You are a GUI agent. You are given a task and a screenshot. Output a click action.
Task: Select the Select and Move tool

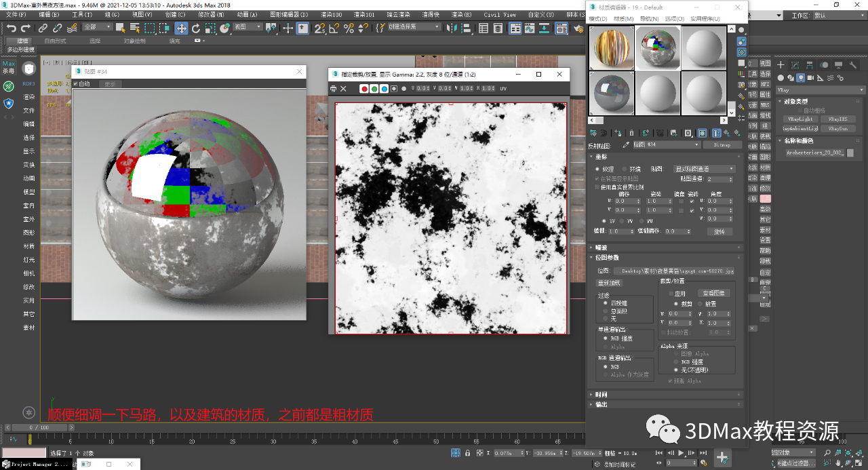[181, 28]
